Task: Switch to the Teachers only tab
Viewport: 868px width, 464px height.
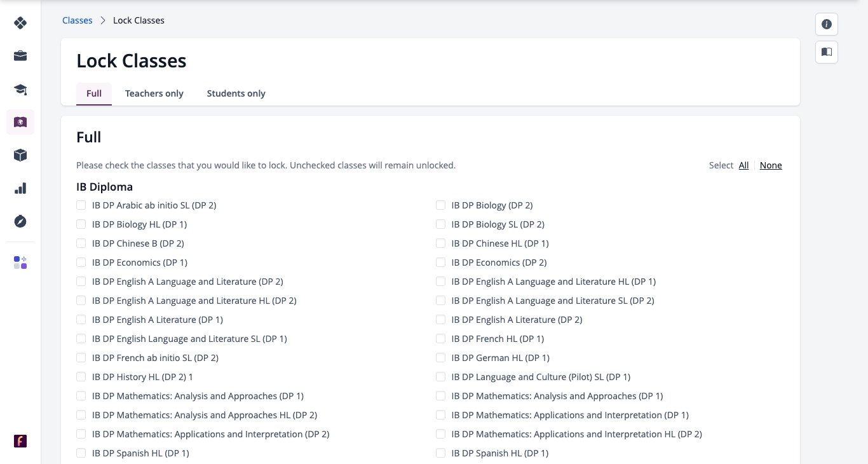Action: (154, 93)
